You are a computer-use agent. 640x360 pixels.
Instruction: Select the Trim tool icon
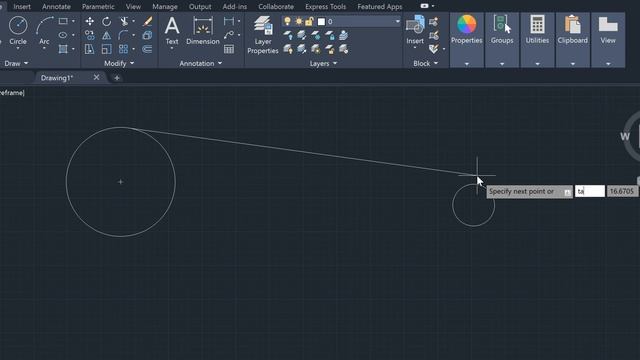click(124, 21)
